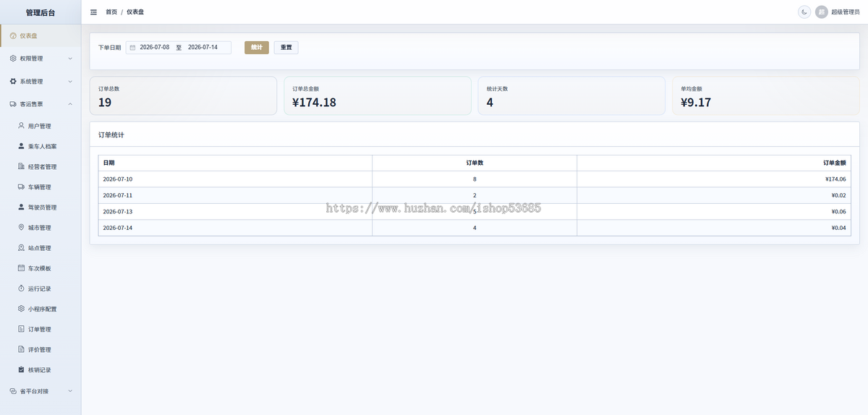Select the 2026-07-11 table row date

click(118, 195)
